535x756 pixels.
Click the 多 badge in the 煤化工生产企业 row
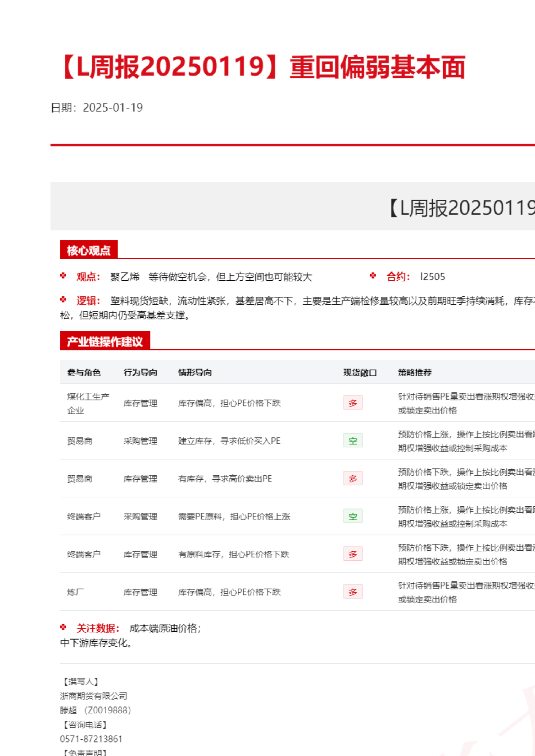(x=353, y=403)
